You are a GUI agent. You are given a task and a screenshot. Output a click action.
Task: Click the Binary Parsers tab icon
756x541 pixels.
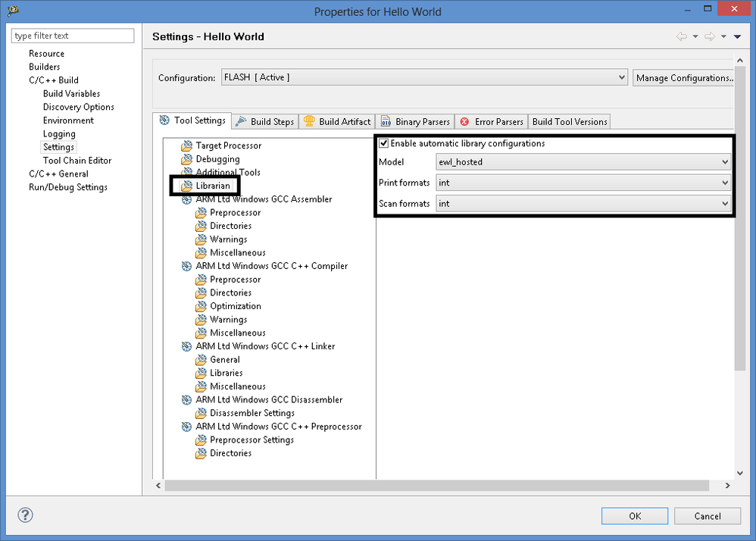click(386, 121)
